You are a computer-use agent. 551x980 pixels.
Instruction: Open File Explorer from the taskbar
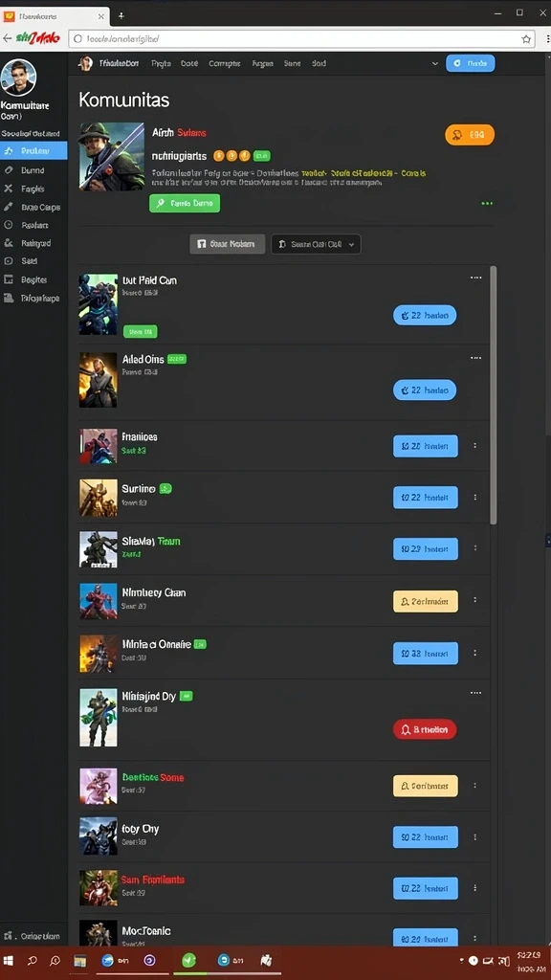79,961
